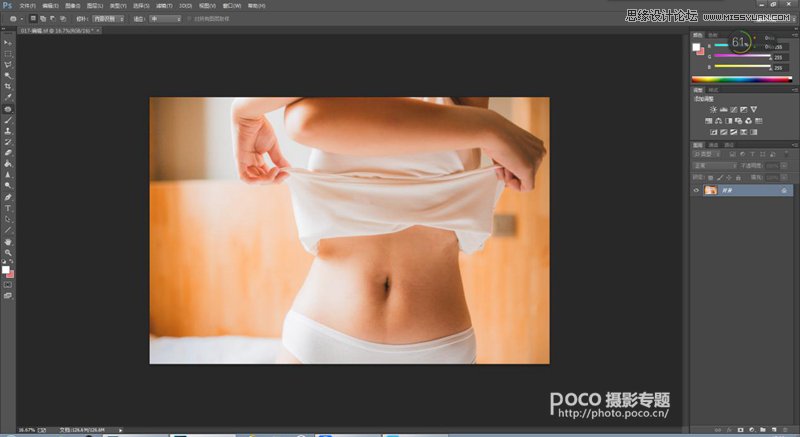This screenshot has height=437, width=800.
Task: Add an Exposure adjustment
Action: coord(744,110)
